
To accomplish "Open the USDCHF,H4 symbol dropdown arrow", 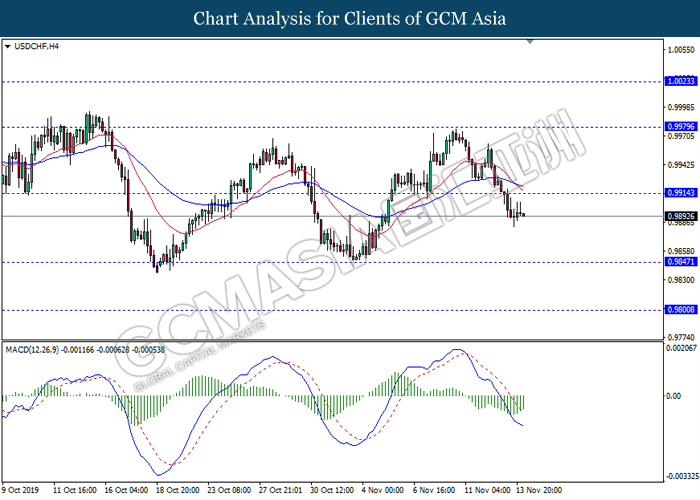I will pos(8,46).
